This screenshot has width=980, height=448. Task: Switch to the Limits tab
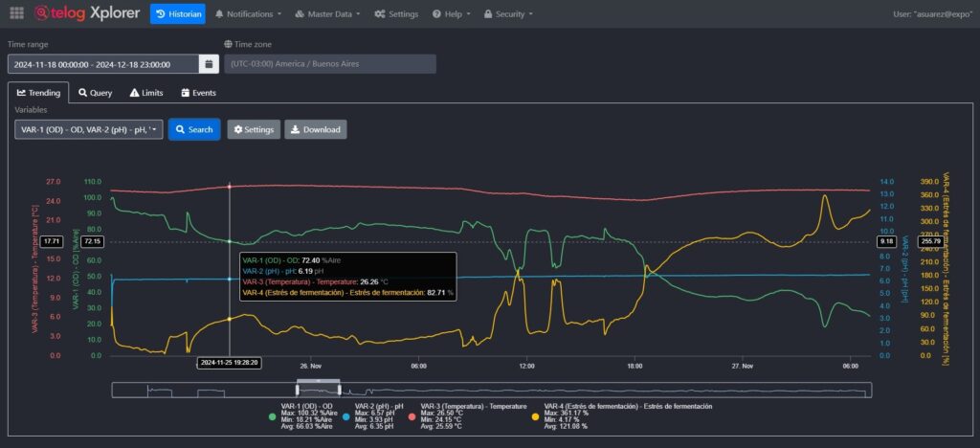click(146, 93)
